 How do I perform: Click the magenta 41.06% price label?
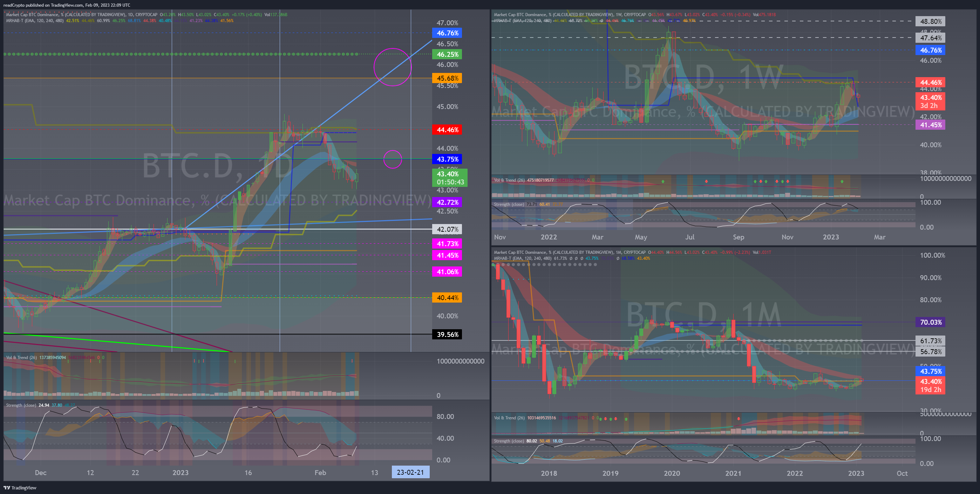[x=447, y=272]
